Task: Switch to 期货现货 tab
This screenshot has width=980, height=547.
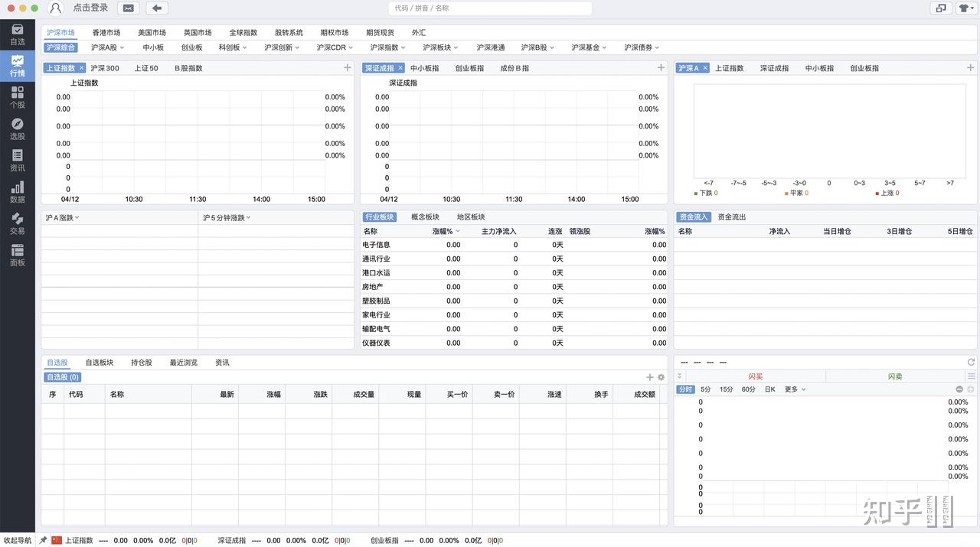Action: click(x=380, y=33)
